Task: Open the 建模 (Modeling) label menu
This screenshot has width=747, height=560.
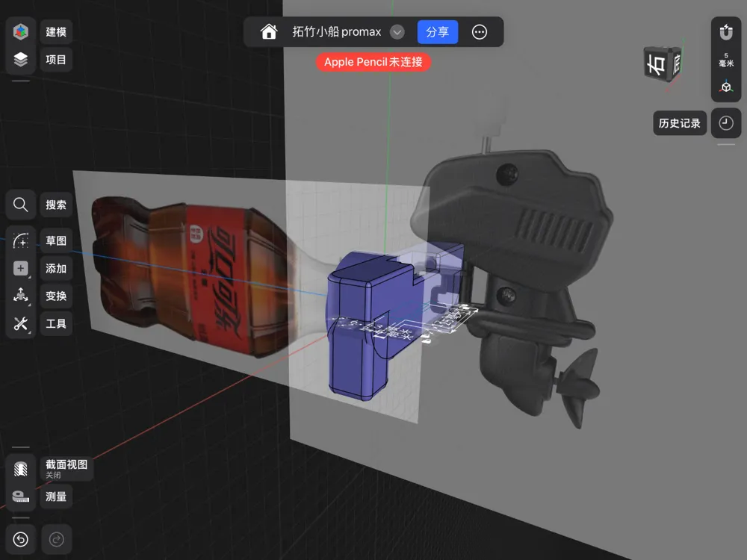Action: coord(56,32)
